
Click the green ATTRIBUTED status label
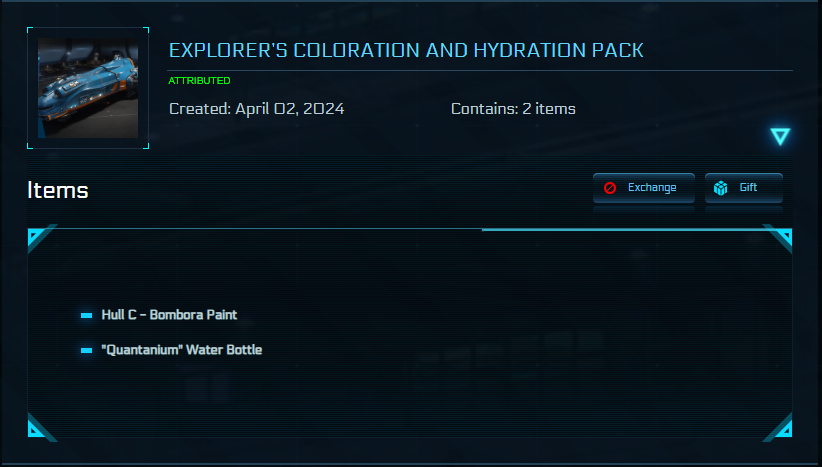tap(199, 80)
